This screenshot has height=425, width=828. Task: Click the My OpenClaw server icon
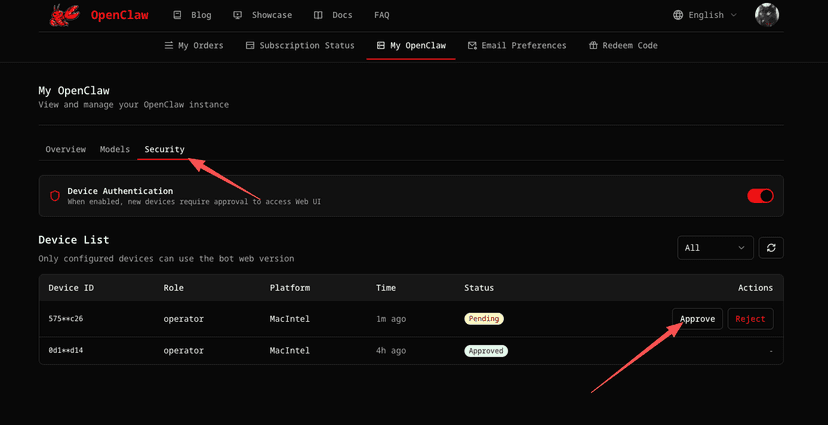pos(381,45)
